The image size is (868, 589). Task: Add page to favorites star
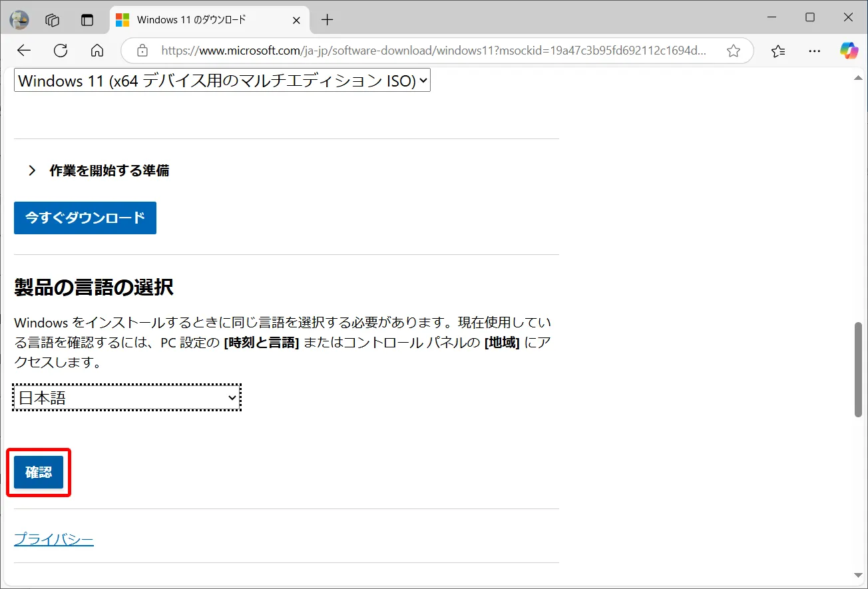tap(734, 51)
